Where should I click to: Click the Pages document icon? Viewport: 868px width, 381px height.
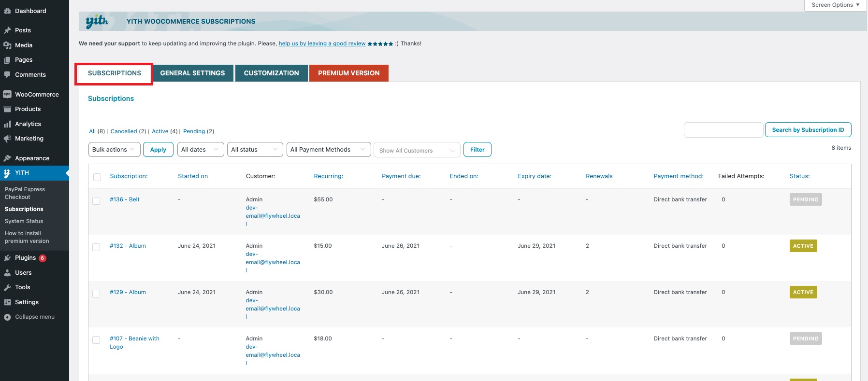pos(7,60)
